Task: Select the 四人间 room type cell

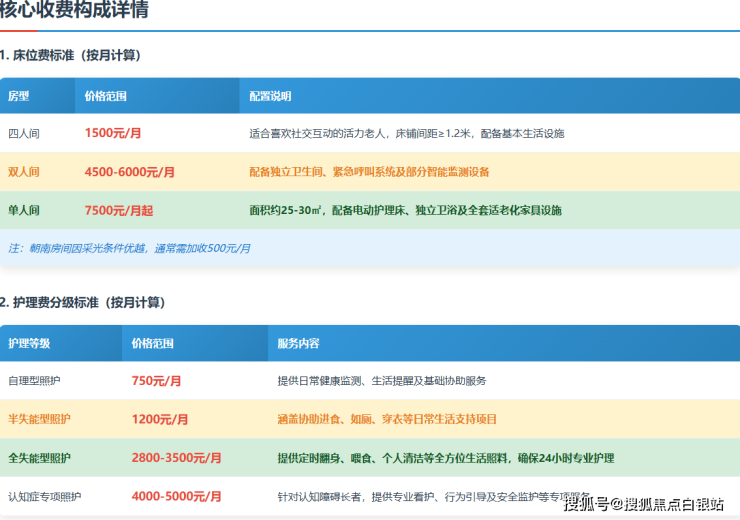Action: click(x=23, y=133)
